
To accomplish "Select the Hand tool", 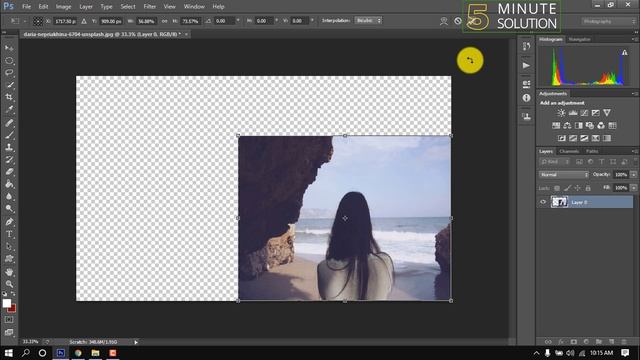I will pos(9,272).
